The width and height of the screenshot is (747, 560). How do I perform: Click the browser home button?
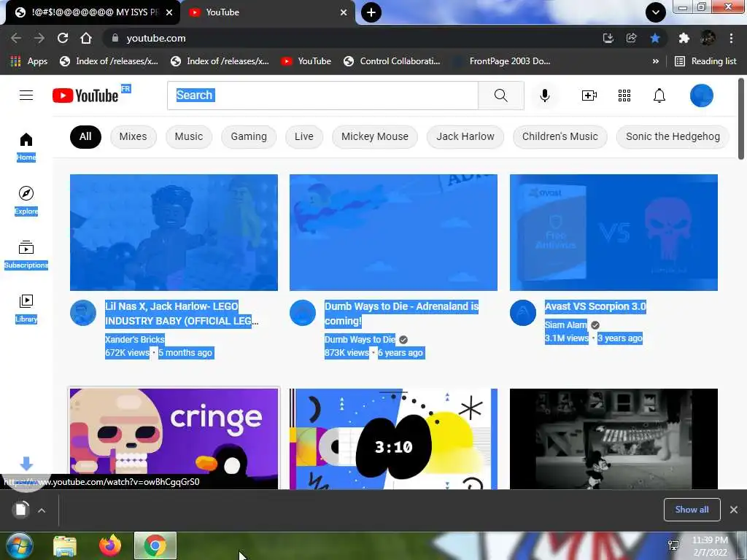tap(86, 38)
